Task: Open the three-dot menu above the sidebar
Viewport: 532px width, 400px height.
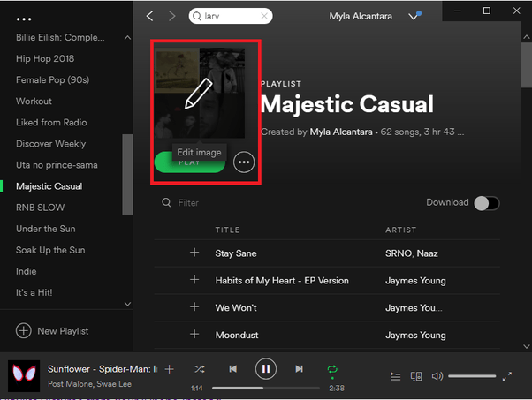Action: [24, 19]
